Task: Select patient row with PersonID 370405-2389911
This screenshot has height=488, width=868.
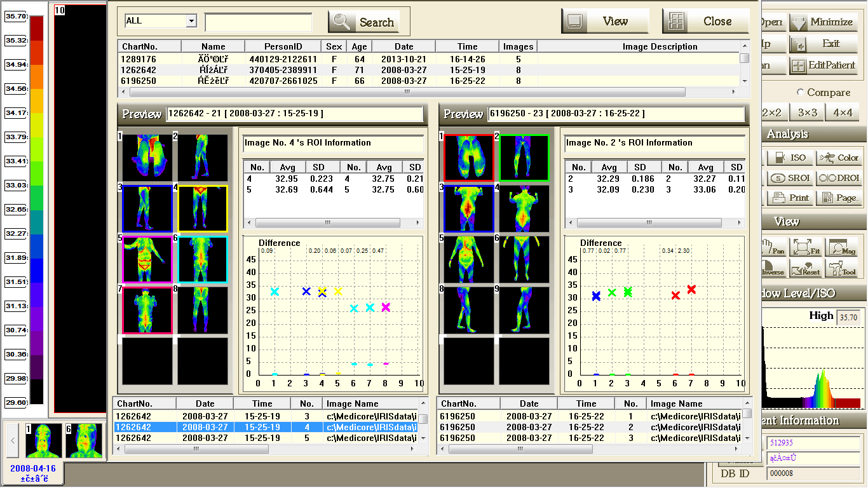Action: coord(428,70)
